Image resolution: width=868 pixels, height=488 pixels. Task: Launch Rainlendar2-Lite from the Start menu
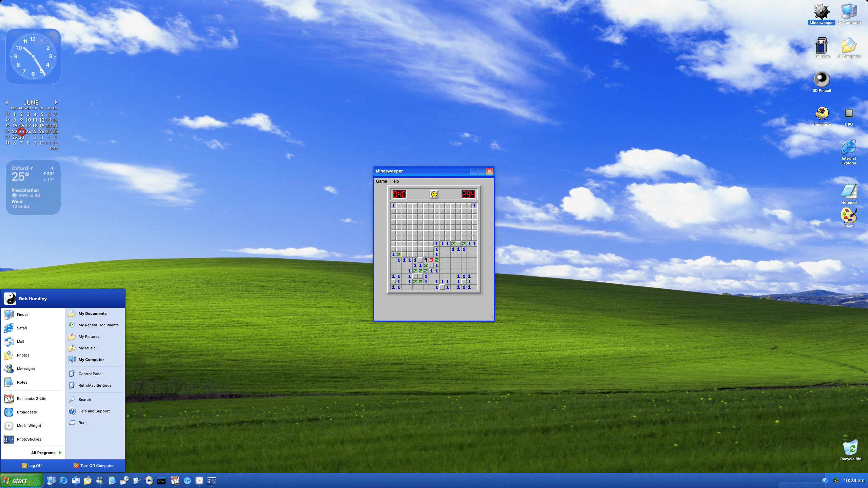[33, 399]
